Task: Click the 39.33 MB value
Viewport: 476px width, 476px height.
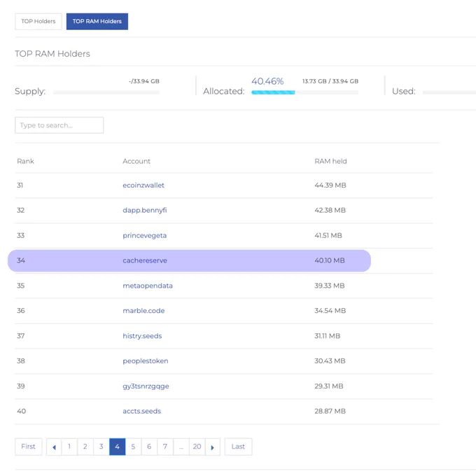Action: point(330,286)
